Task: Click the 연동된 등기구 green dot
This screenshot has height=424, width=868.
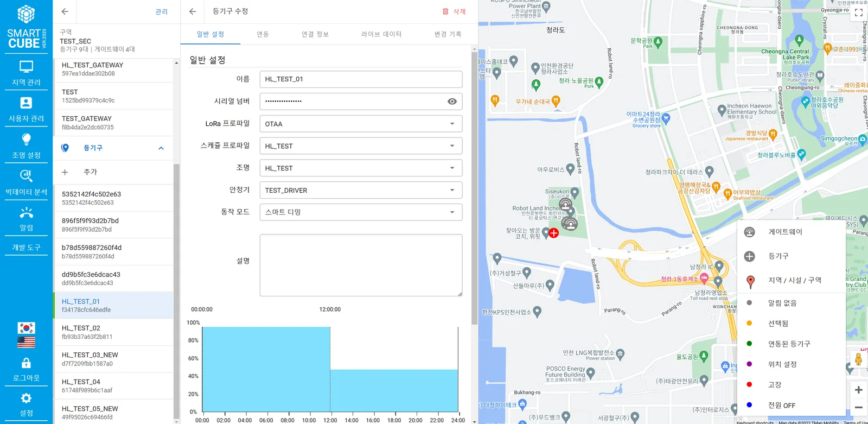Action: [x=749, y=344]
